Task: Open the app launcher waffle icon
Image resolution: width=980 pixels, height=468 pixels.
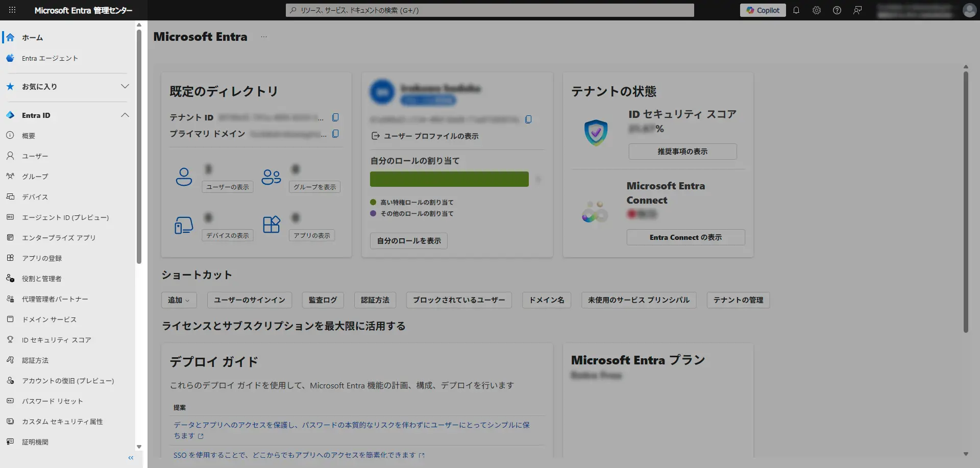Action: tap(12, 10)
